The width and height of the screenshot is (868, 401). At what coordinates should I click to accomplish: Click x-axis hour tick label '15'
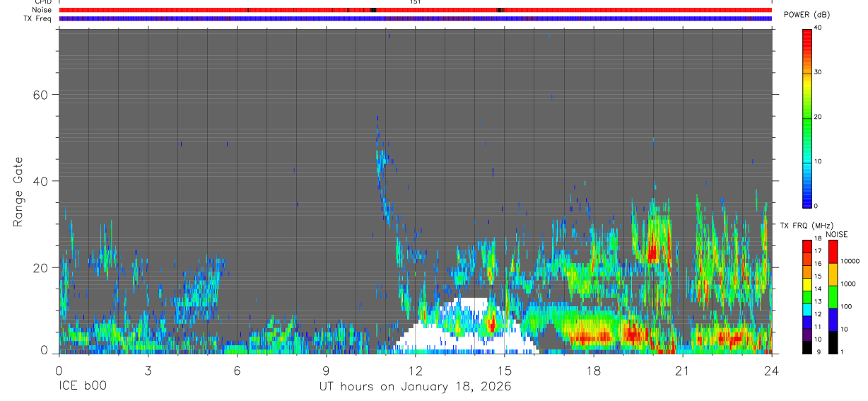(x=505, y=370)
